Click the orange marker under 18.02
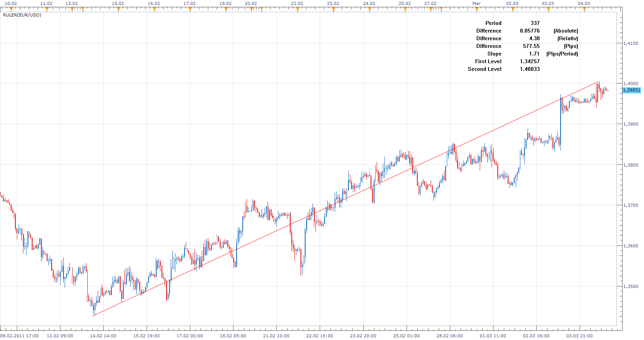 226,10
